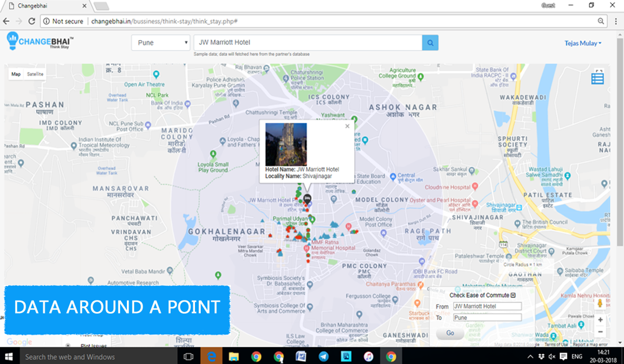Reload the page with the refresh icon
The image size is (624, 364).
click(x=32, y=21)
